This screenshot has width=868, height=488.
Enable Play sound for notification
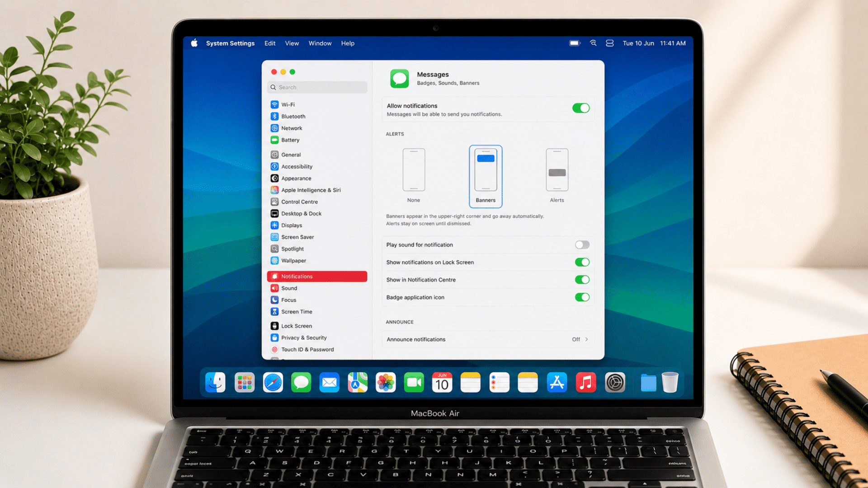pyautogui.click(x=582, y=244)
